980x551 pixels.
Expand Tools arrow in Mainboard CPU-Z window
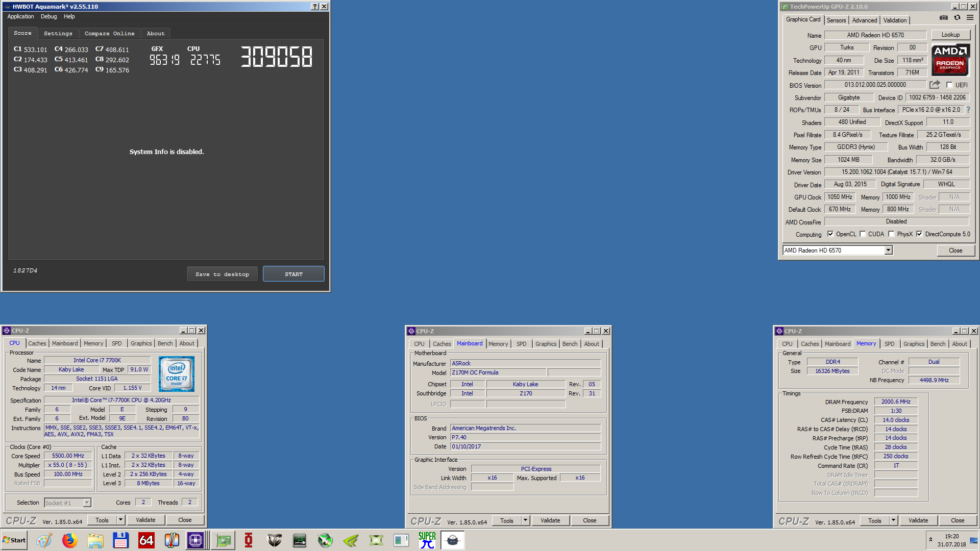pyautogui.click(x=525, y=520)
